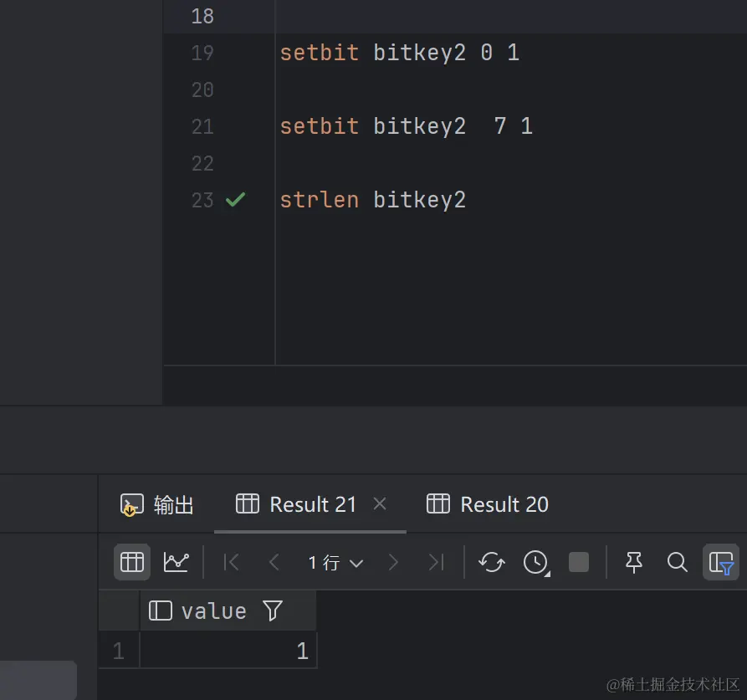Pin the Result 21 tab

pyautogui.click(x=634, y=562)
